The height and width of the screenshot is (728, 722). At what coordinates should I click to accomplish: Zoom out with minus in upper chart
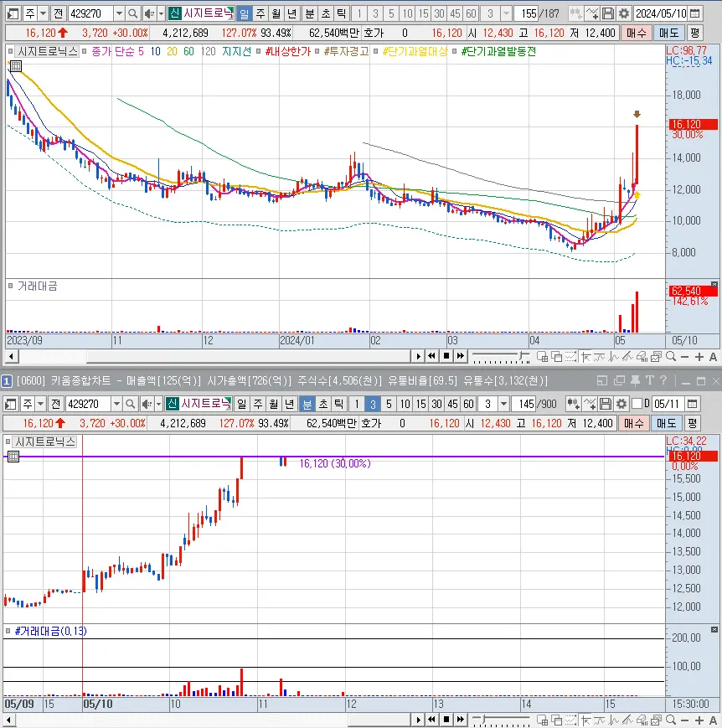point(685,357)
